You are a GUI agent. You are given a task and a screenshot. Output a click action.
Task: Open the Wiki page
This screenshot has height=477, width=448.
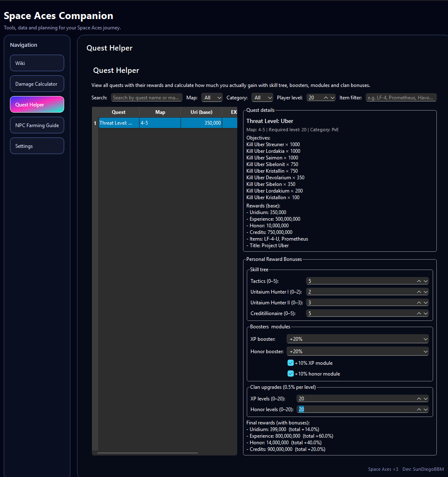[x=37, y=63]
